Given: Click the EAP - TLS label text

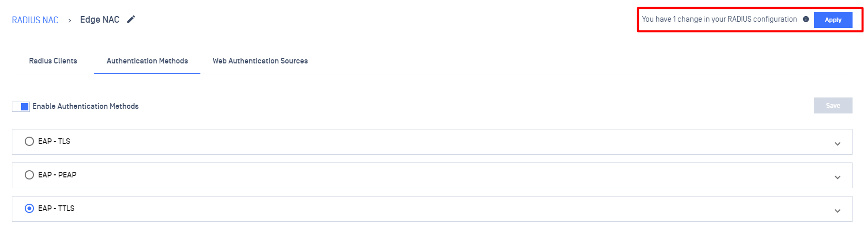Looking at the screenshot, I should click(54, 141).
